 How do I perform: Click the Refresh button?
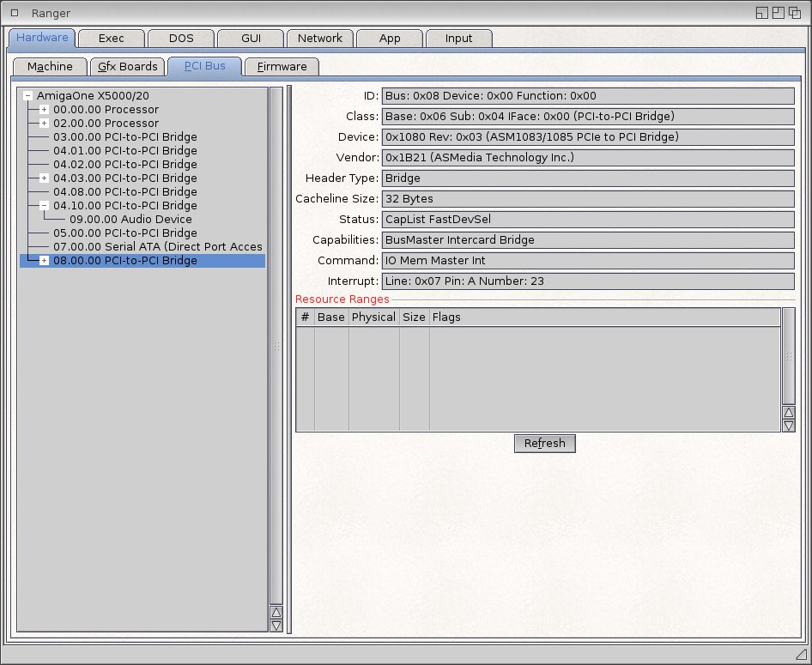(544, 444)
